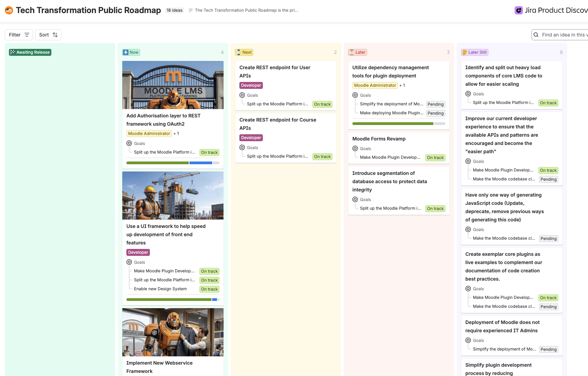Open the tailor robot image on the New Webservice Framework card
The height and width of the screenshot is (376, 588).
(x=173, y=332)
